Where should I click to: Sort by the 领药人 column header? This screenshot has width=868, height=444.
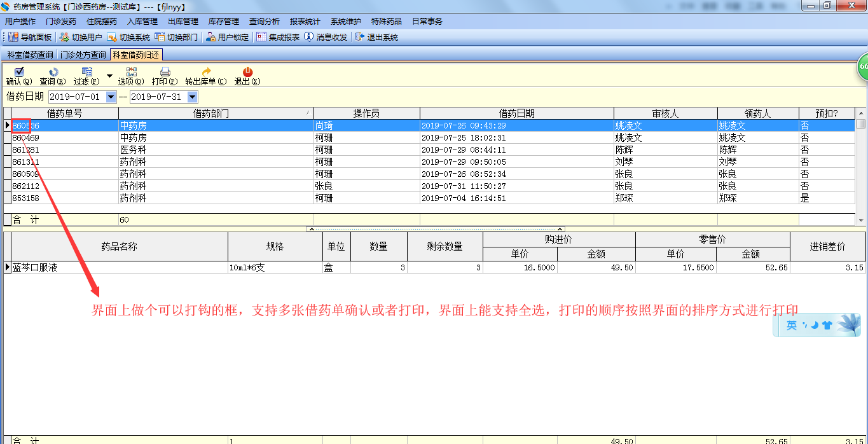[758, 113]
